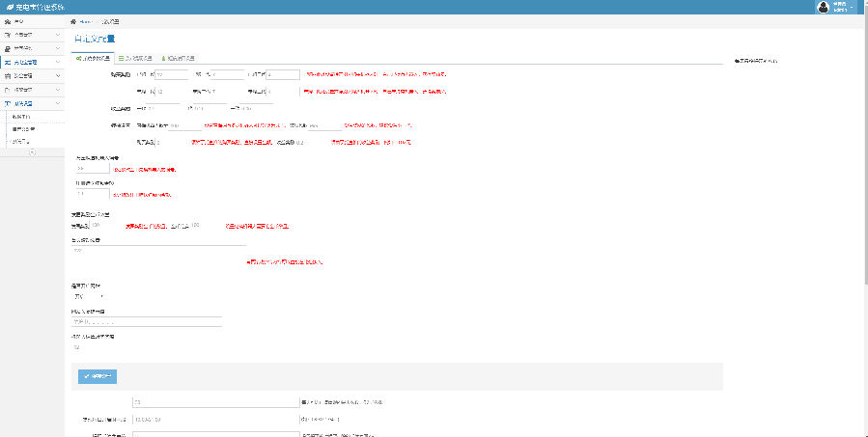
Task: Focus the wide text field below the save button
Action: click(216, 402)
